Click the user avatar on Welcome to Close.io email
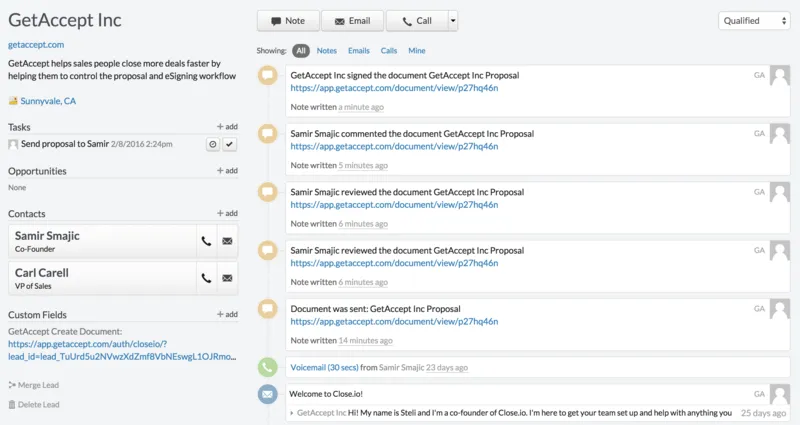Image resolution: width=800 pixels, height=425 pixels. (x=780, y=394)
